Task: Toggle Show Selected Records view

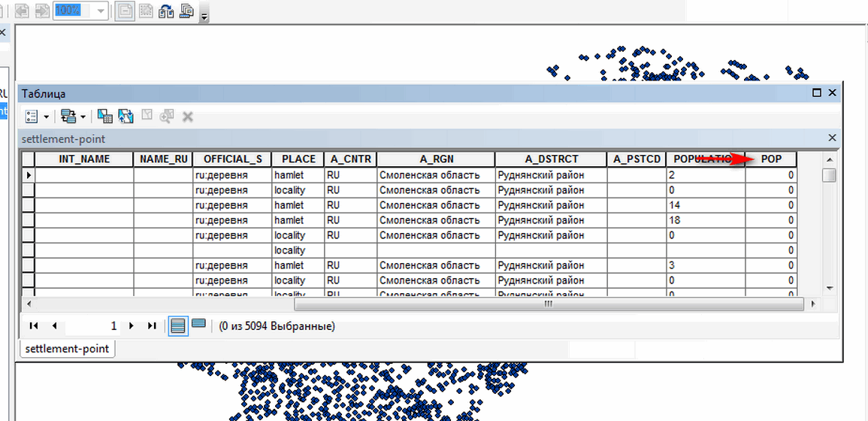Action: tap(198, 323)
